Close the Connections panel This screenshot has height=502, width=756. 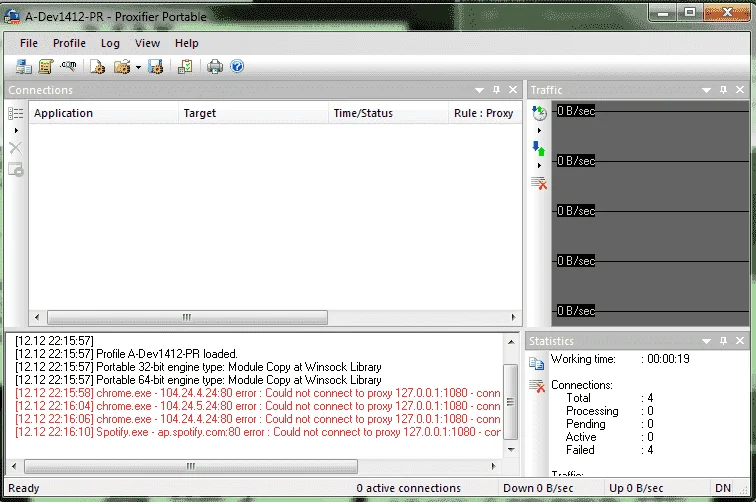[513, 90]
